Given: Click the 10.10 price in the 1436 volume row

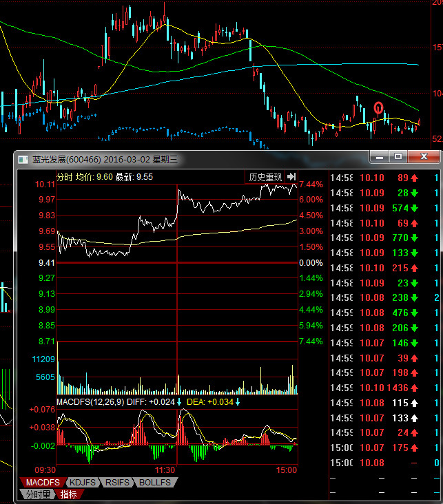Looking at the screenshot, I should tap(372, 388).
